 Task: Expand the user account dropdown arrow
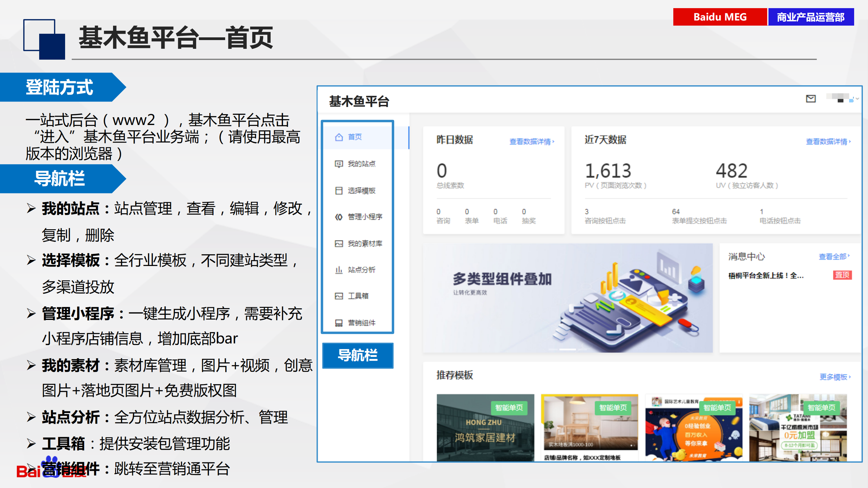coord(857,99)
